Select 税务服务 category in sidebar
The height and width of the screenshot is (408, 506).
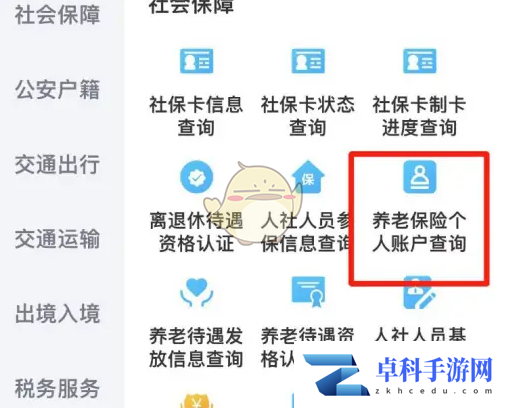click(57, 388)
